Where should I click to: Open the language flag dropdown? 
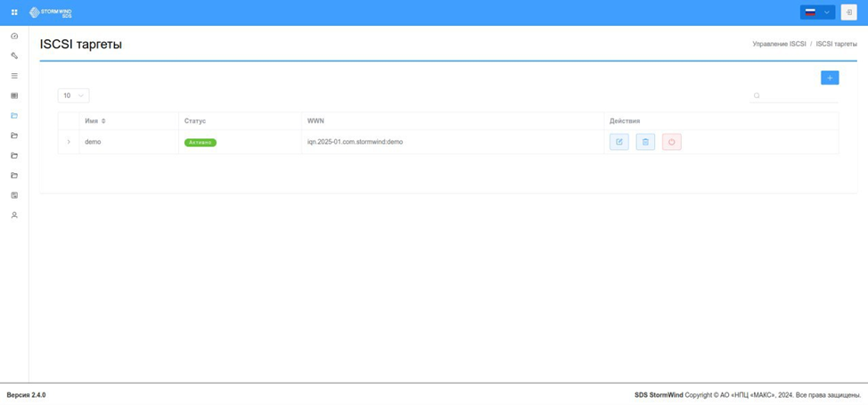817,12
